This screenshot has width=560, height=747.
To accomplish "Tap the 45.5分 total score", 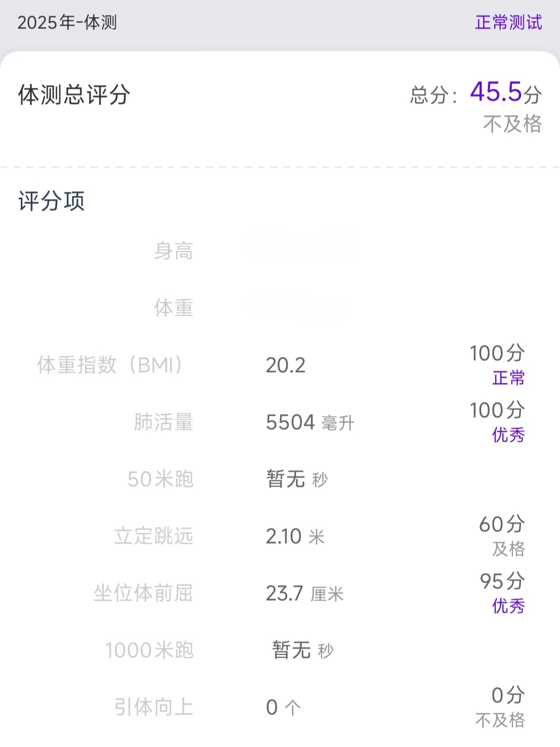I will [x=505, y=93].
